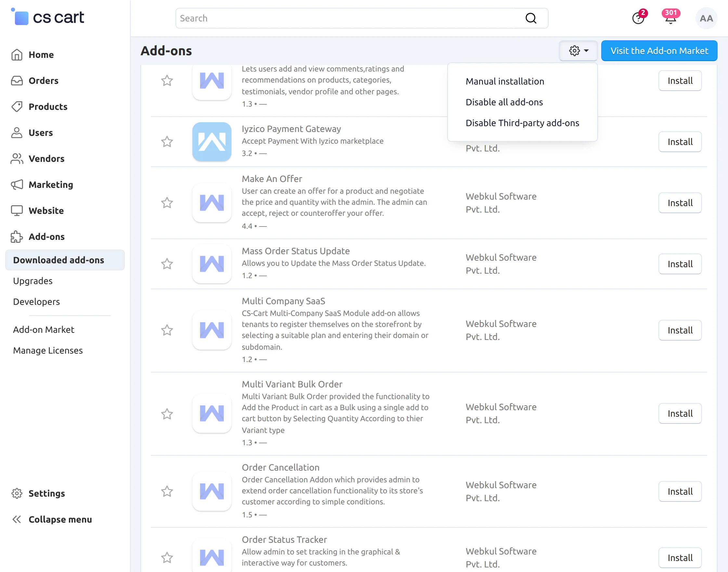Click the Website monitor icon in the sidebar
This screenshot has width=728, height=572.
[17, 211]
